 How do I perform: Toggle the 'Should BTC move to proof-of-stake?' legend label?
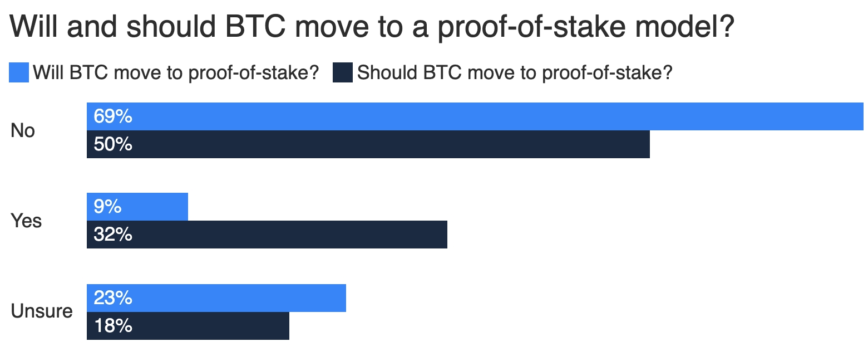click(515, 73)
